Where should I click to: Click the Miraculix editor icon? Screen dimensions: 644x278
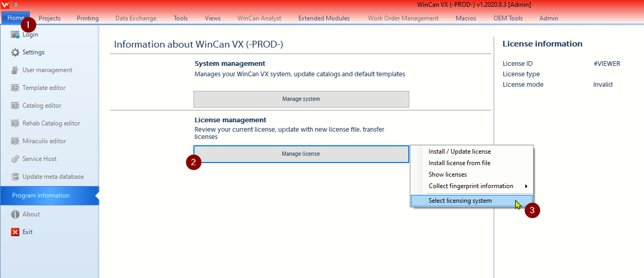pyautogui.click(x=15, y=141)
